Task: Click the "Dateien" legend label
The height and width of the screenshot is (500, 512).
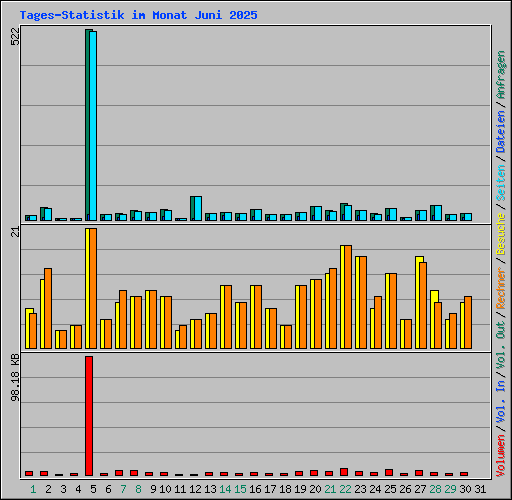Action: 501,131
